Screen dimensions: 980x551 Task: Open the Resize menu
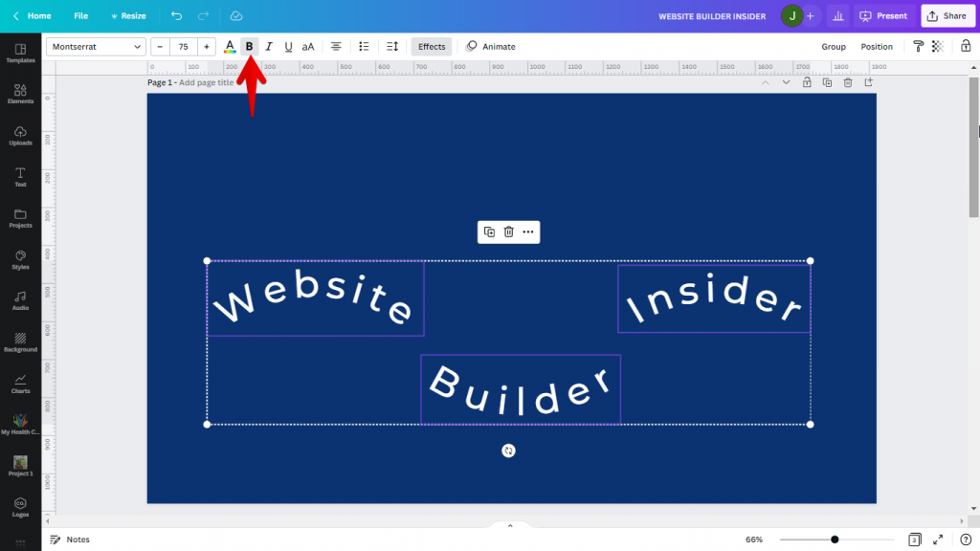click(x=128, y=16)
